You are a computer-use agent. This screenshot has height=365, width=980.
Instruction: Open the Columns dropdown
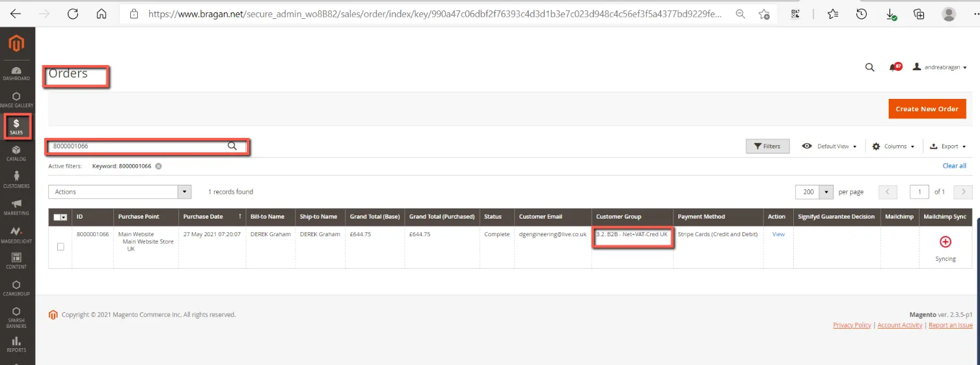893,146
